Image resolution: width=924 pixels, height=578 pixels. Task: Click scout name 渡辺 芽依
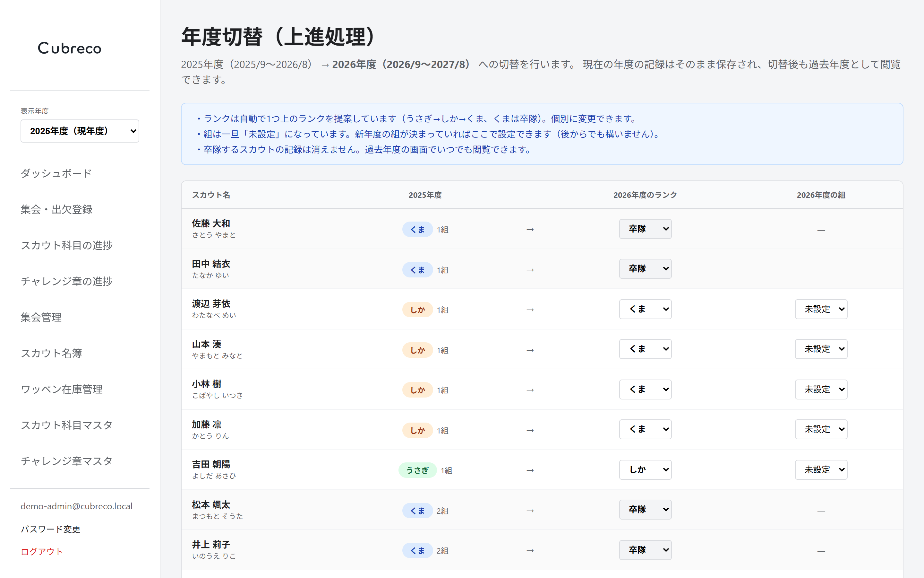pyautogui.click(x=211, y=303)
